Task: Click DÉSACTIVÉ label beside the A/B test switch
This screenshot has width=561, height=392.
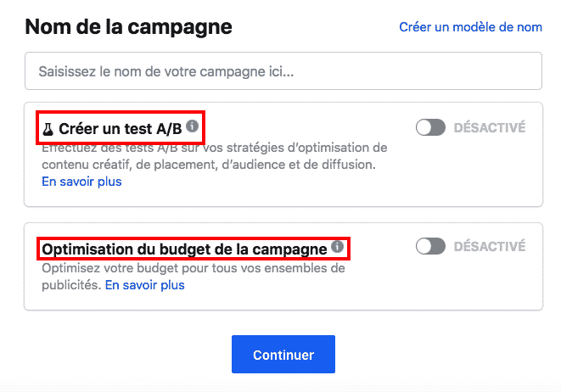Action: [x=490, y=127]
